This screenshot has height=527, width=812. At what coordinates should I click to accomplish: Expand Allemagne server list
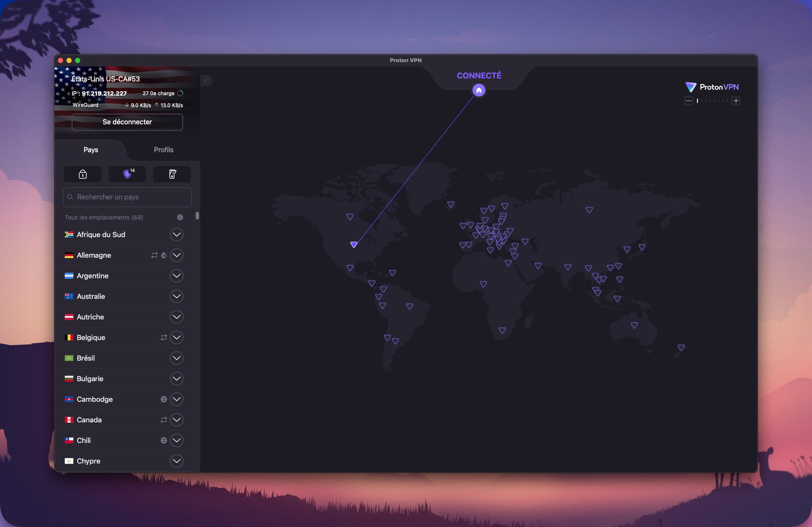tap(177, 255)
